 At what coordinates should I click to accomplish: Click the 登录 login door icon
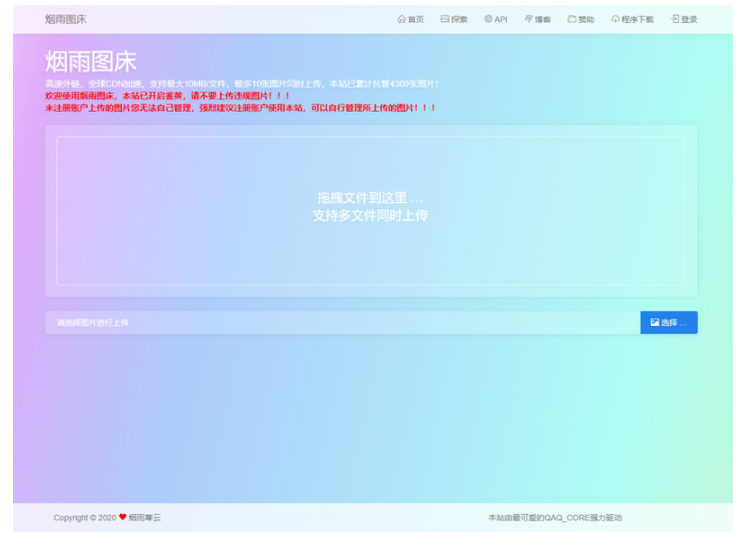tap(675, 19)
